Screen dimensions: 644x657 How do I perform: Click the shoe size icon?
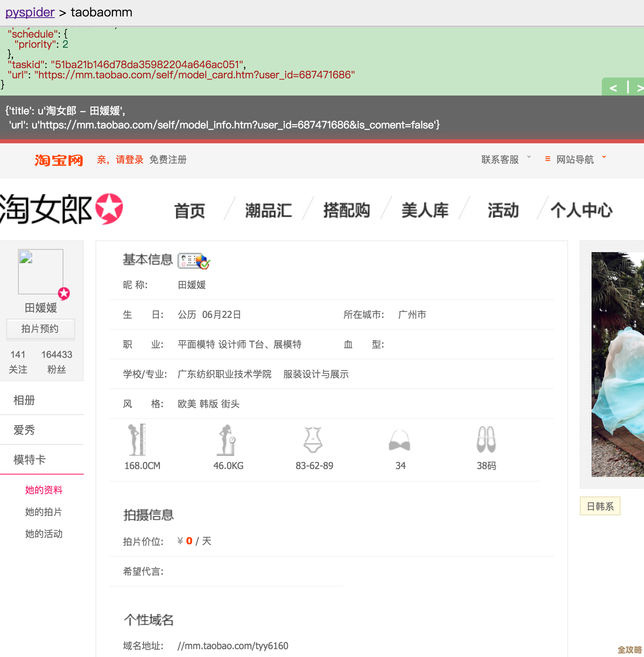486,439
